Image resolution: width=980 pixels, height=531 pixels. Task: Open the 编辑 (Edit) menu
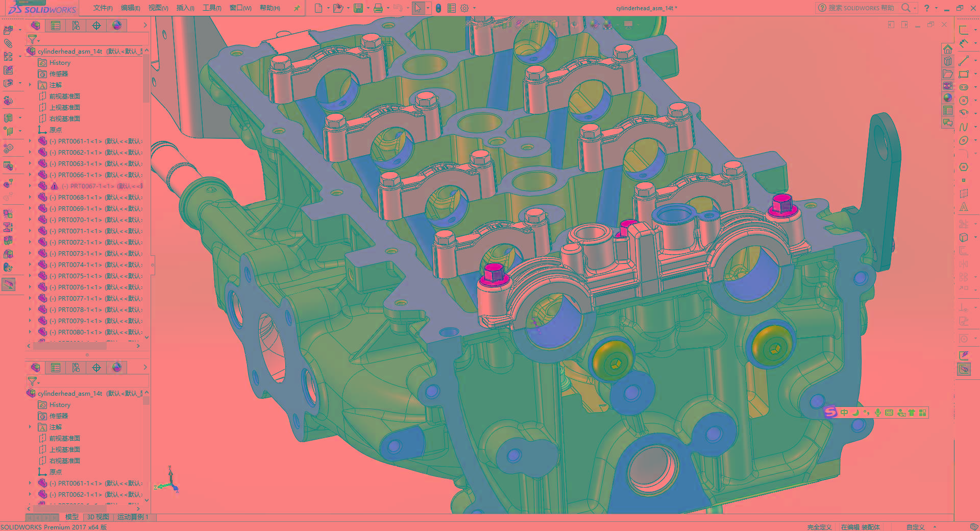point(130,8)
